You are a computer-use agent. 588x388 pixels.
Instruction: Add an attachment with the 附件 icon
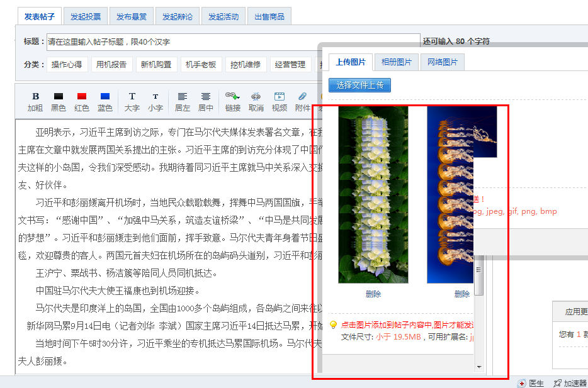(x=303, y=101)
